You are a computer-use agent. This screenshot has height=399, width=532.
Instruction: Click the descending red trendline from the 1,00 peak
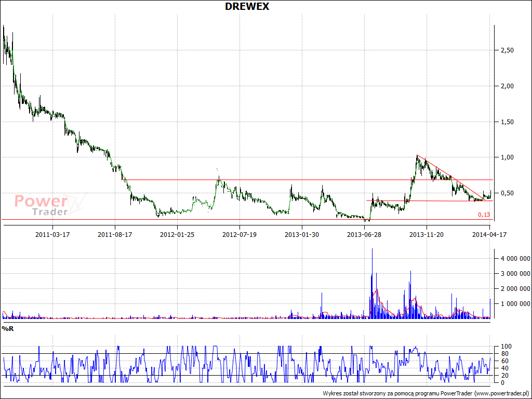point(451,178)
